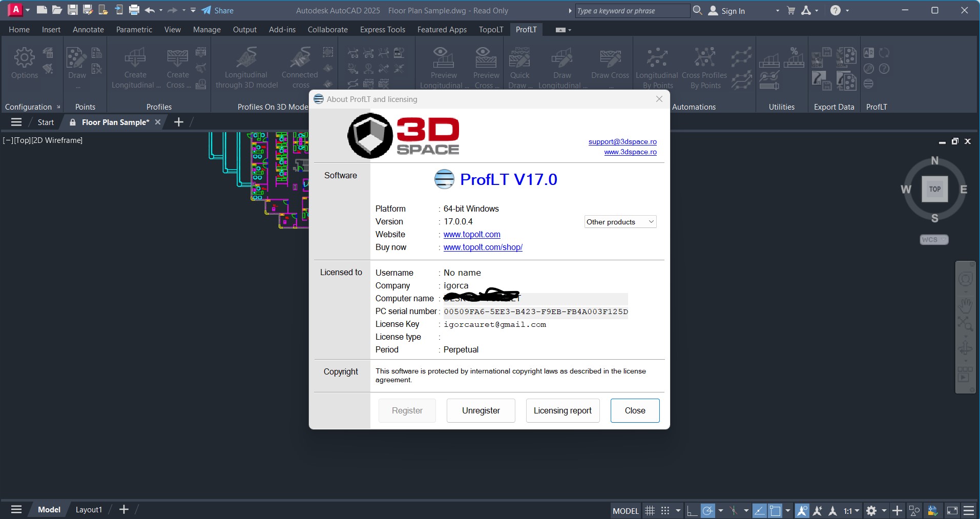
Task: Open the Pan hand tool in navigation bar
Action: tap(965, 305)
